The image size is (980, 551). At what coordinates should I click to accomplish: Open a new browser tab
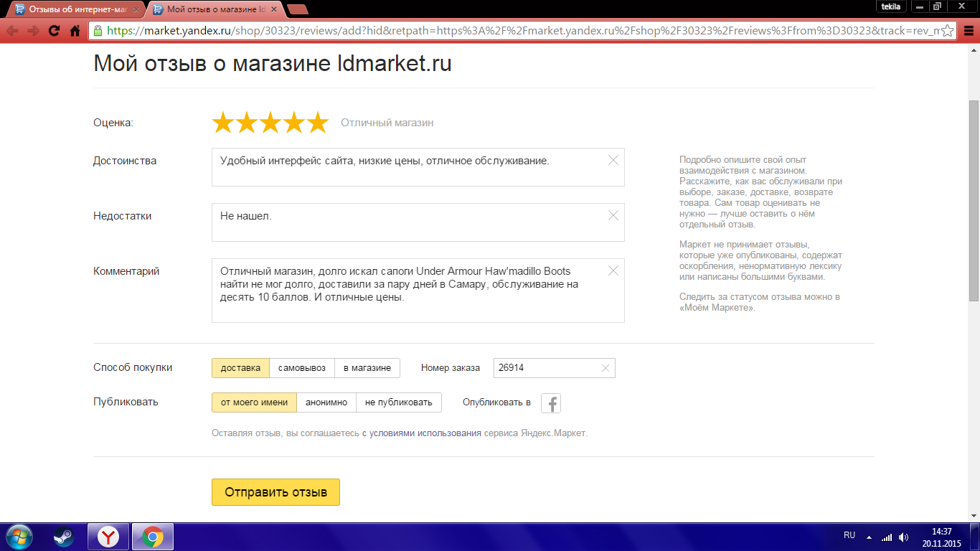297,9
